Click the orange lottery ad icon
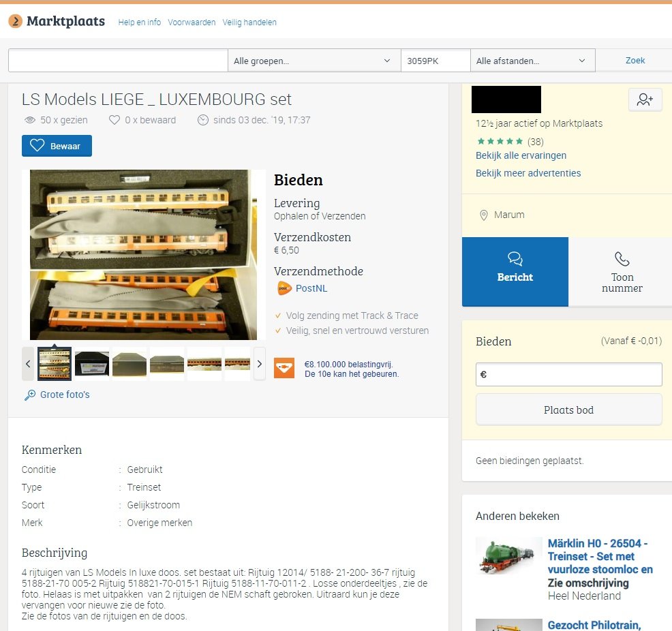This screenshot has height=631, width=672. (284, 368)
